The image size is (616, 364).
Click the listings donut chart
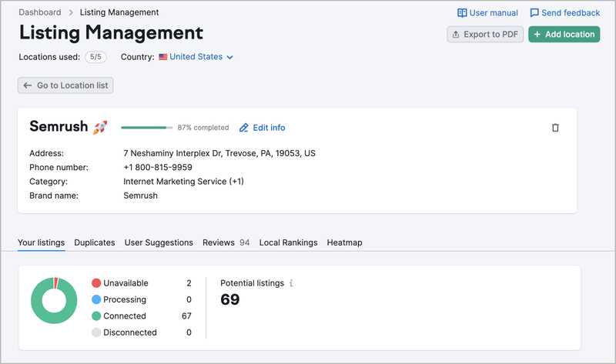pos(54,300)
